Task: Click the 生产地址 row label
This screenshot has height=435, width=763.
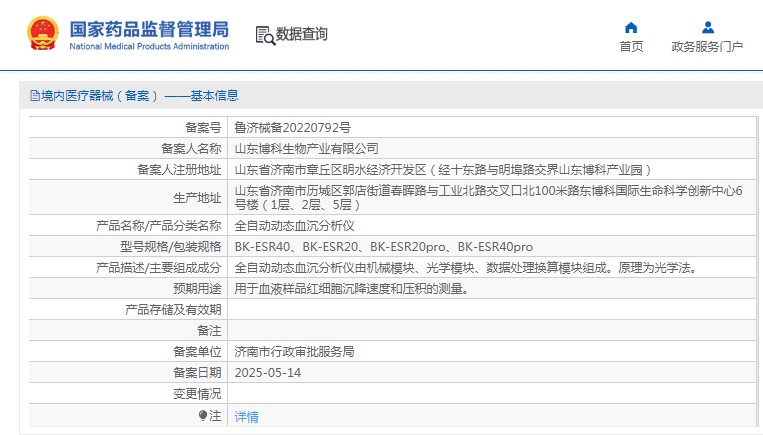Action: [x=197, y=198]
